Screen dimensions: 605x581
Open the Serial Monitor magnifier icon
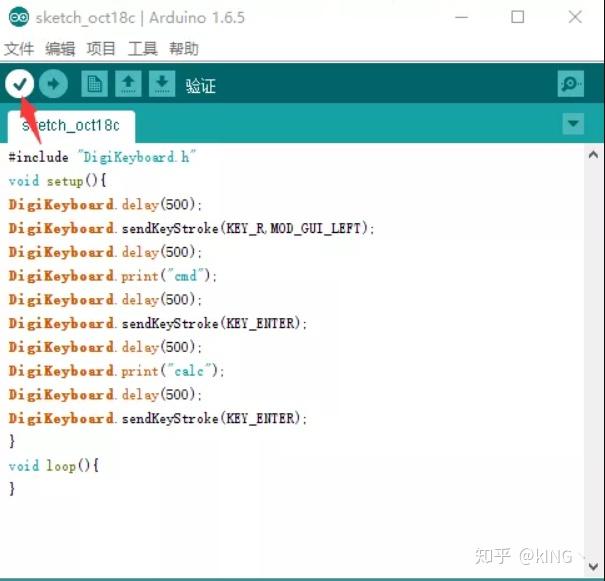(571, 84)
